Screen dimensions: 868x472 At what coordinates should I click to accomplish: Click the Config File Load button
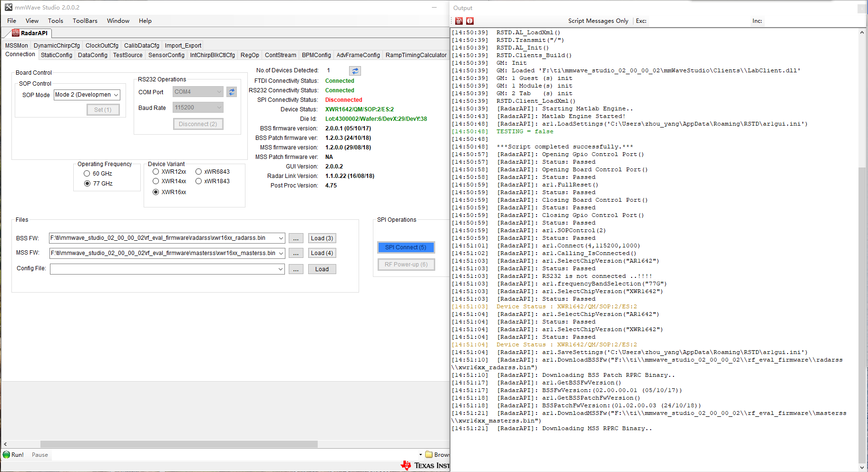point(322,269)
